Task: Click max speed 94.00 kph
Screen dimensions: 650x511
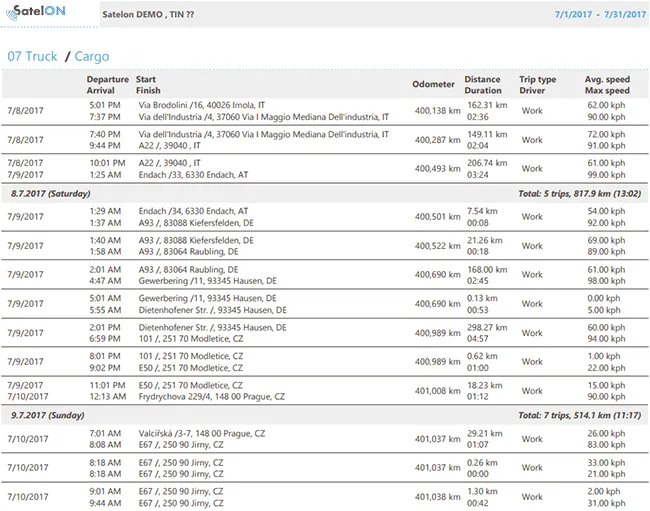Action: (606, 339)
